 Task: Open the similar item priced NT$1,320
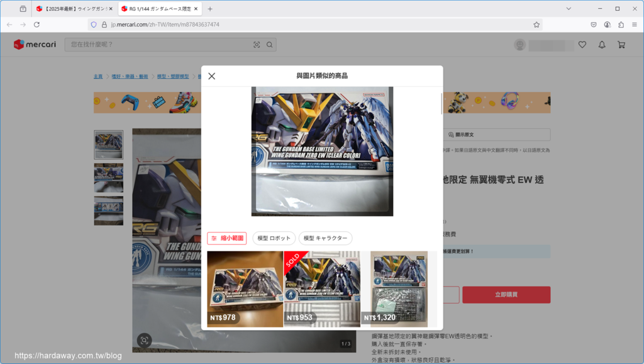click(x=399, y=289)
